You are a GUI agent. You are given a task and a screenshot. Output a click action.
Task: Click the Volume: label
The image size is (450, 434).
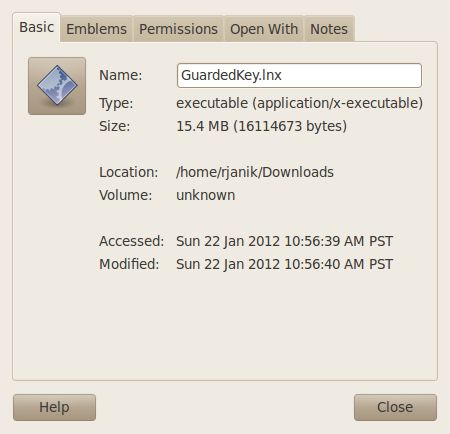(x=126, y=195)
